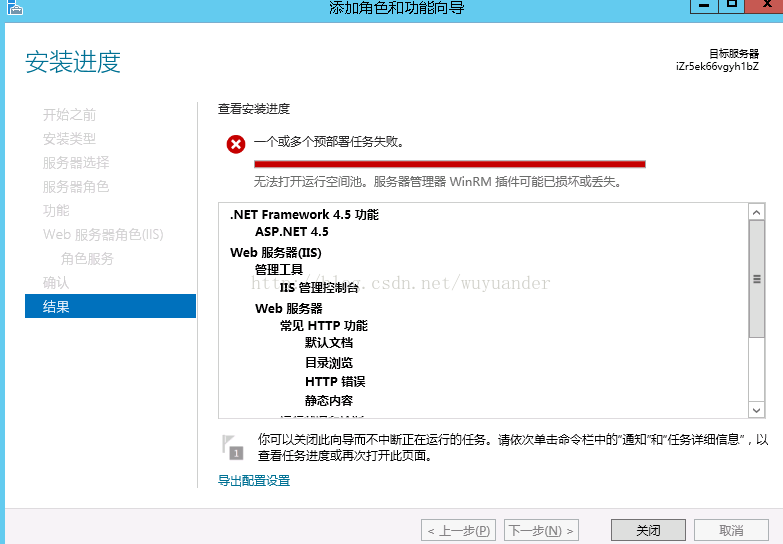Select the Web 服务器角色(IIS) step

pos(103,235)
